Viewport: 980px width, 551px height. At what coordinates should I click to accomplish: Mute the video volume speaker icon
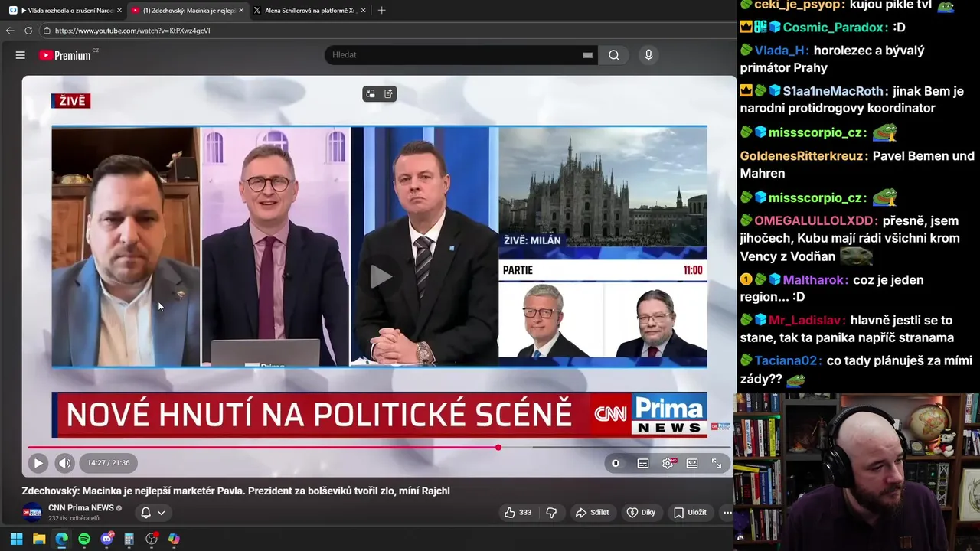64,463
